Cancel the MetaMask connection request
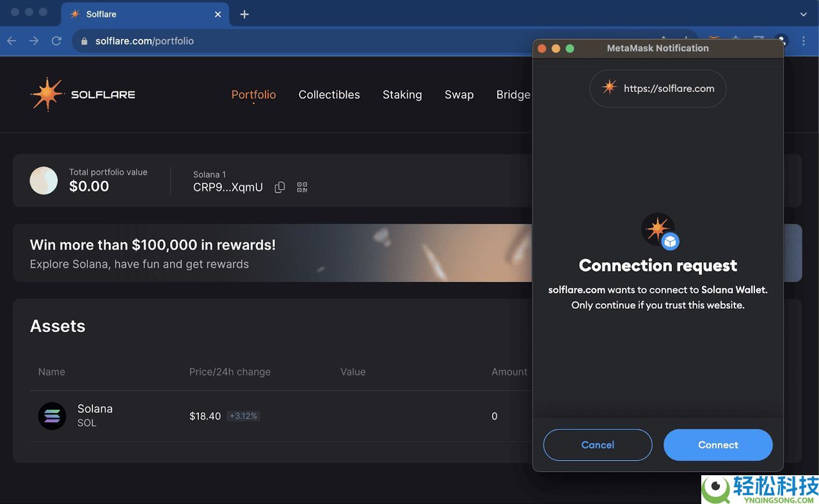 598,445
